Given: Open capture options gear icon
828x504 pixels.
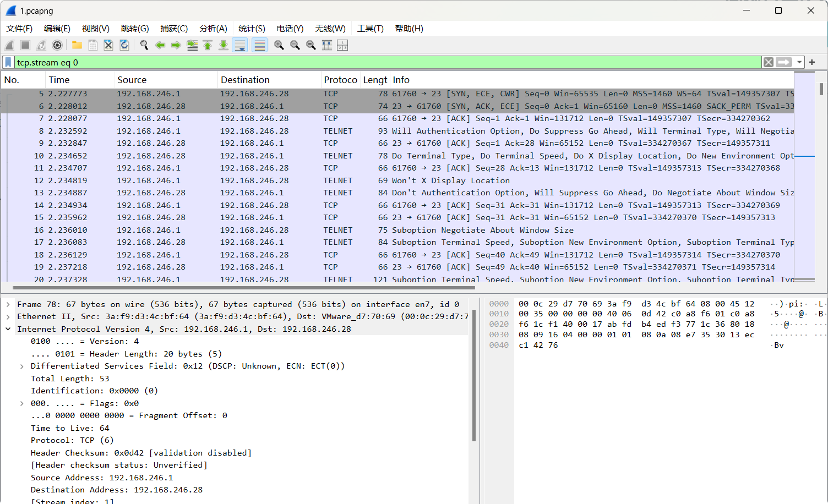Looking at the screenshot, I should 57,45.
